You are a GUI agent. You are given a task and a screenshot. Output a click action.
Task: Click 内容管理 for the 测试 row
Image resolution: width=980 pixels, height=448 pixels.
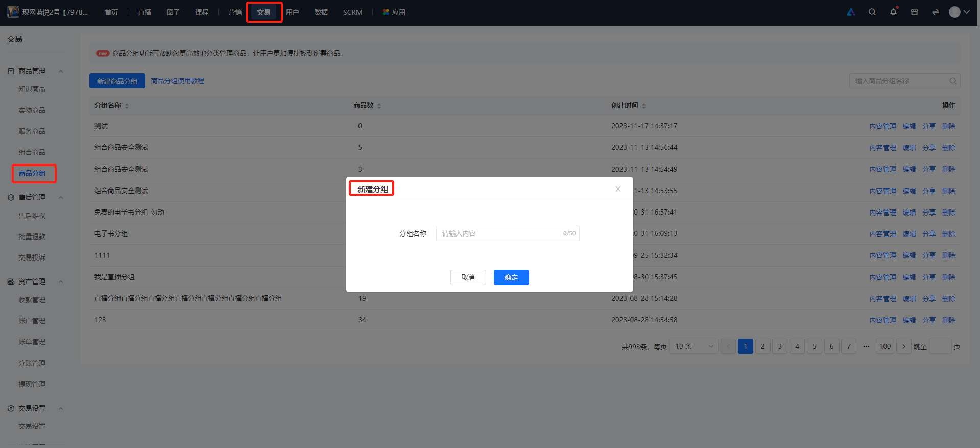pos(882,126)
